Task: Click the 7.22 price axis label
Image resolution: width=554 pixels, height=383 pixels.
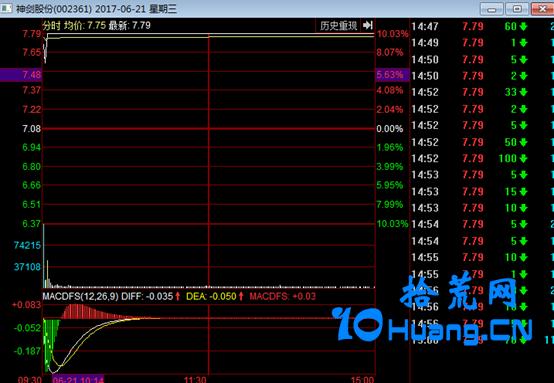Action: coord(31,110)
